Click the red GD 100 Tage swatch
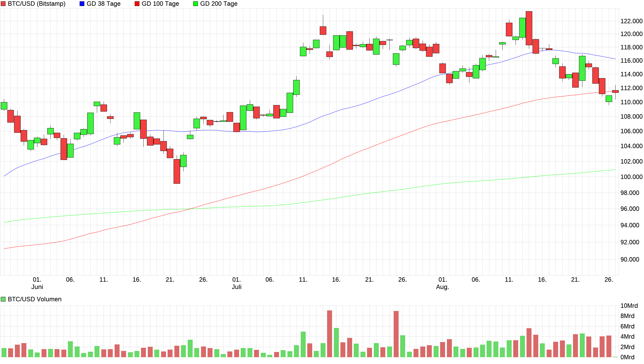 [x=137, y=4]
